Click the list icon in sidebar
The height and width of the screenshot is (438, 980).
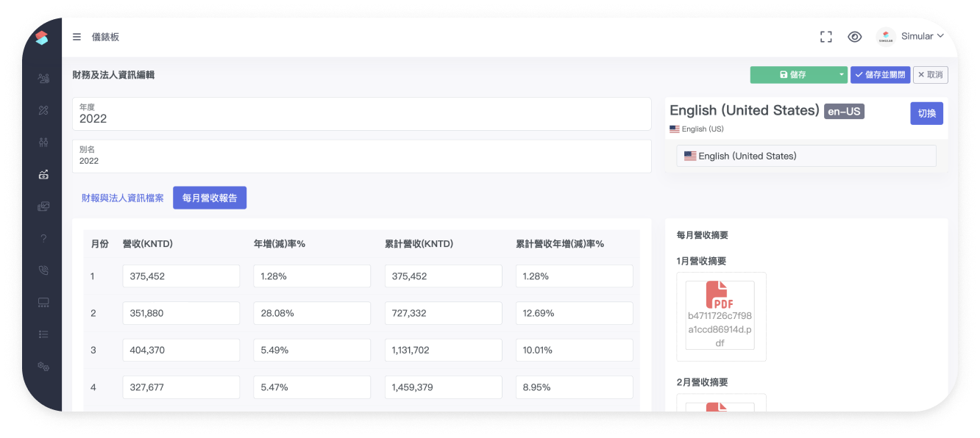pyautogui.click(x=43, y=334)
